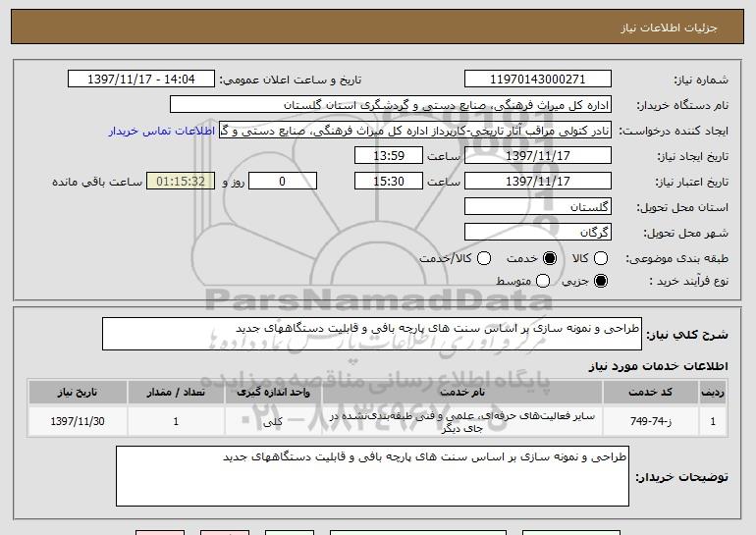Click the announcement date field 1397/11/17 - 14:04

[x=141, y=80]
